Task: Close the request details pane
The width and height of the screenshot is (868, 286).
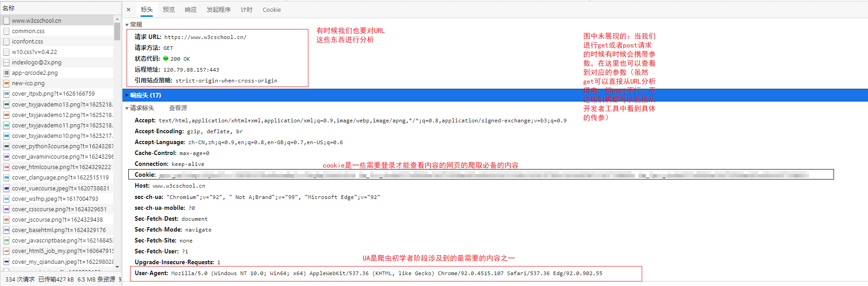Action: pyautogui.click(x=128, y=10)
